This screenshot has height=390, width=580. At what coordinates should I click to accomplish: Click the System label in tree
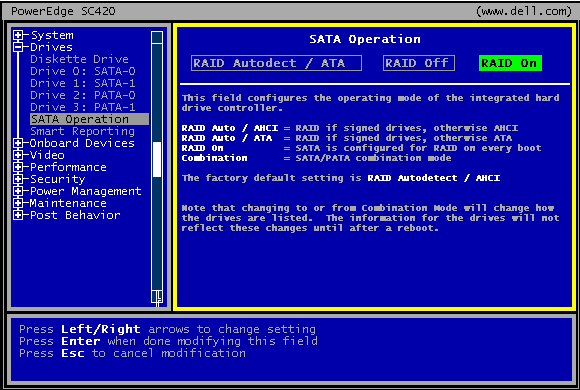pyautogui.click(x=52, y=35)
